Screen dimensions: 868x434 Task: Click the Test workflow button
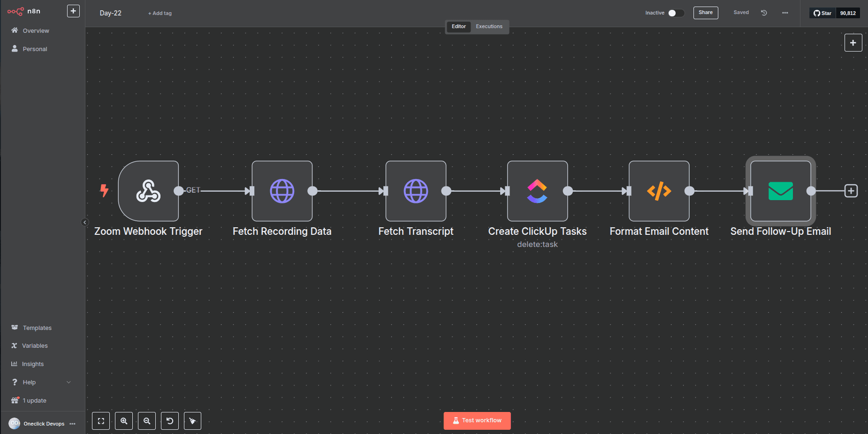click(x=477, y=420)
